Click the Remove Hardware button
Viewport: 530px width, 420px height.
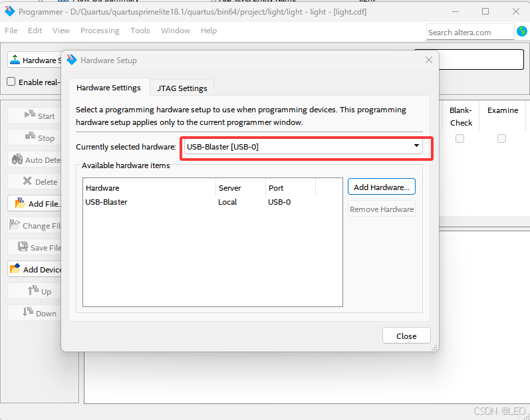click(x=381, y=209)
